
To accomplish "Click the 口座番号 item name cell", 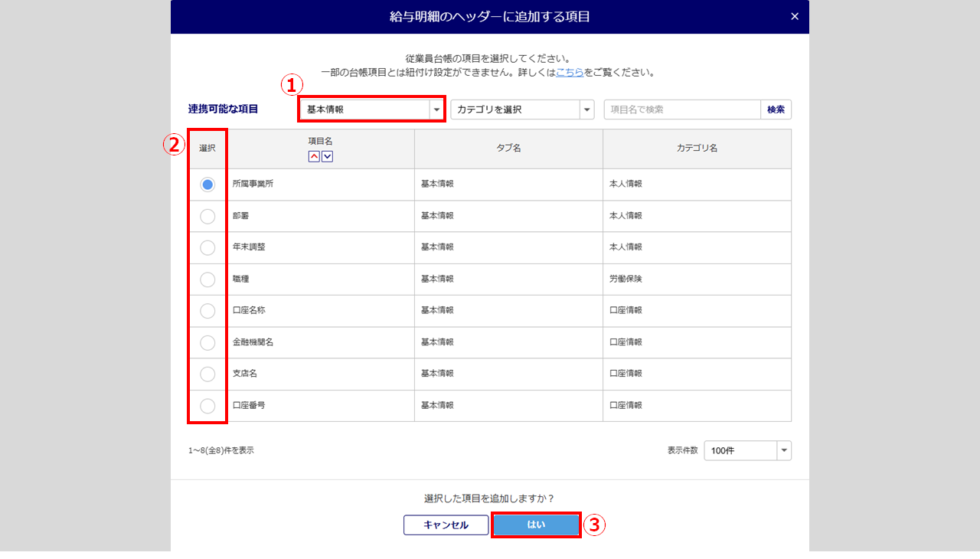I will pos(321,406).
